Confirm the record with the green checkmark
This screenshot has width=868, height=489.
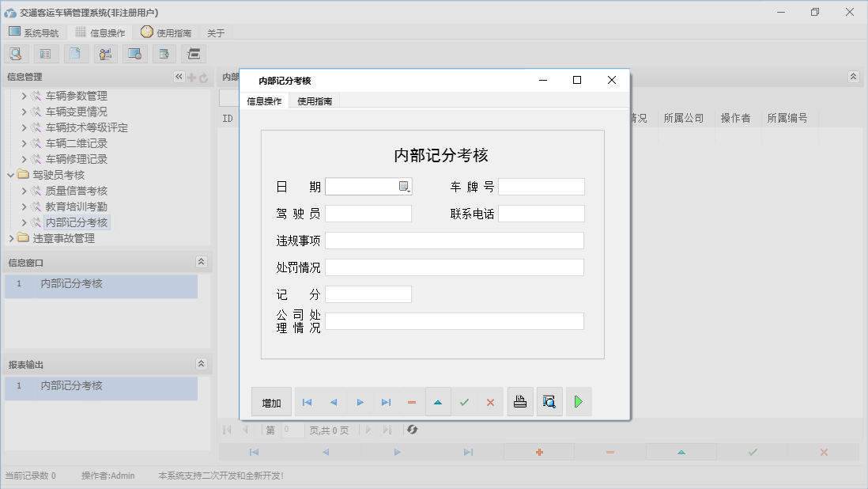pyautogui.click(x=465, y=401)
